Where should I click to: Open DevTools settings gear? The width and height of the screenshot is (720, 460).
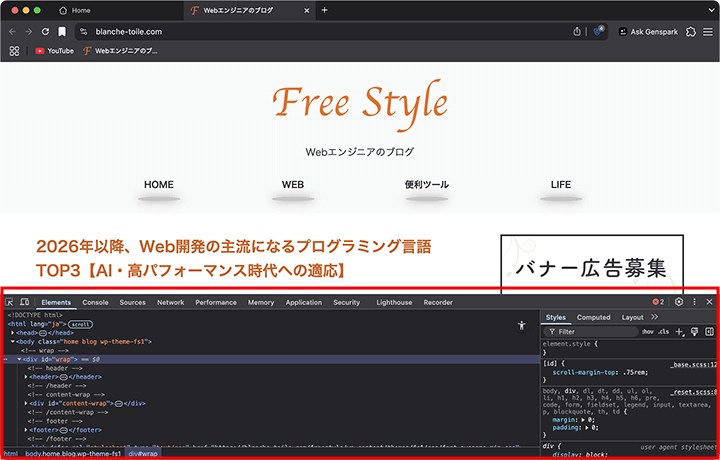pyautogui.click(x=679, y=302)
